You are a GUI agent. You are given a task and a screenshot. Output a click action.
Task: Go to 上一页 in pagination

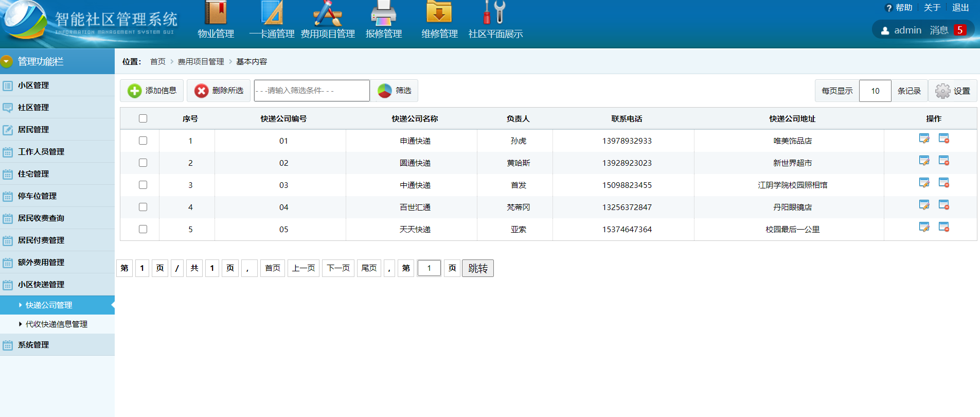[304, 268]
